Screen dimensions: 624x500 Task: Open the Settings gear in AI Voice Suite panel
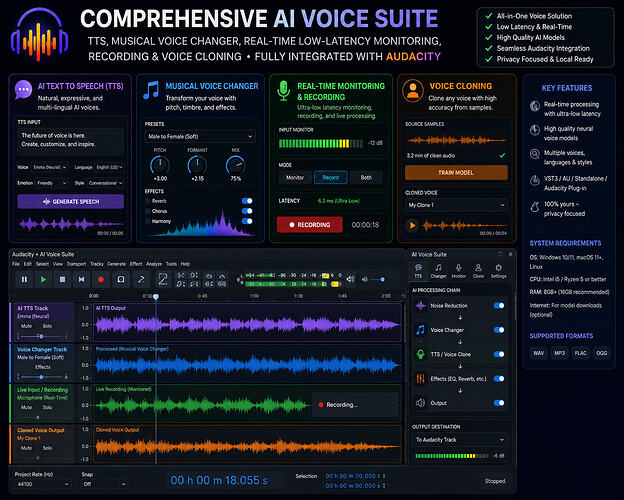click(498, 270)
